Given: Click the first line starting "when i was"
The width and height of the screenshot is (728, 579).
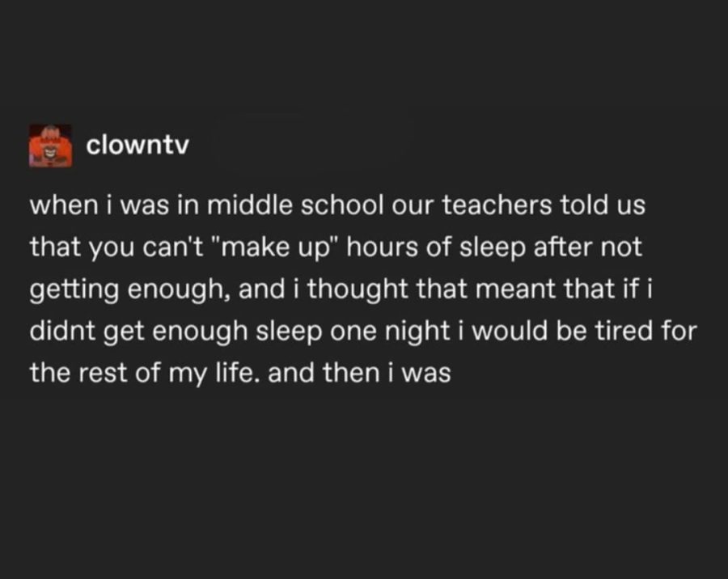Looking at the screenshot, I should coord(337,205).
